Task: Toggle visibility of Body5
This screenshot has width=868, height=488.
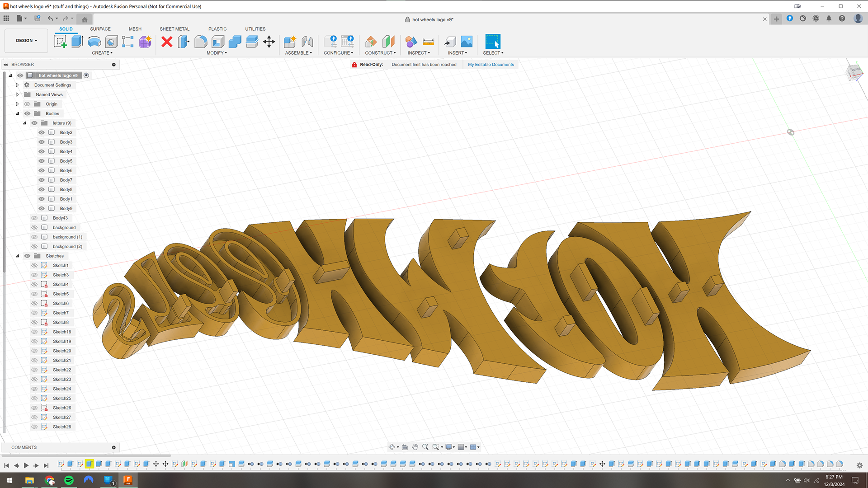Action: point(42,161)
